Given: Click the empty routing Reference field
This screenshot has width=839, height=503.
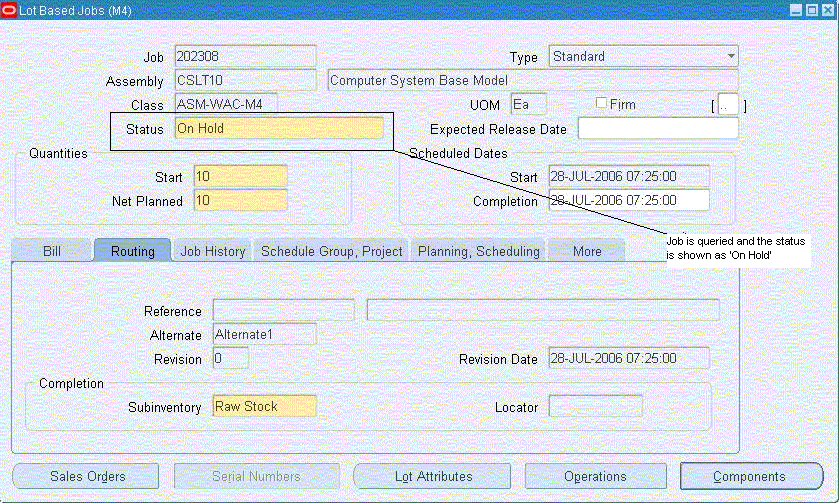Looking at the screenshot, I should click(x=284, y=310).
